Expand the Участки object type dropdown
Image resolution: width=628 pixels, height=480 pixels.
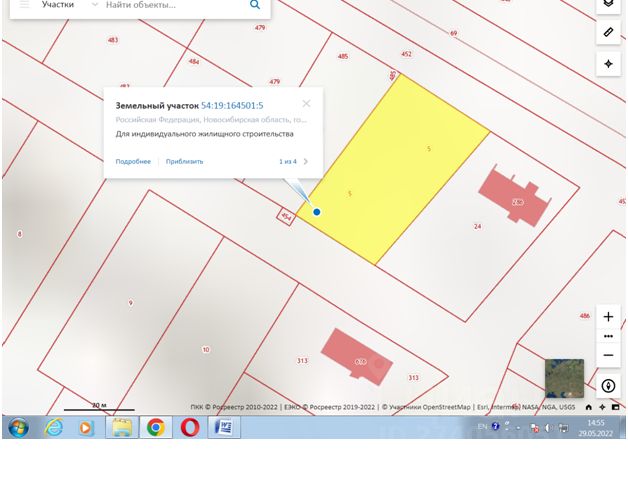point(94,5)
